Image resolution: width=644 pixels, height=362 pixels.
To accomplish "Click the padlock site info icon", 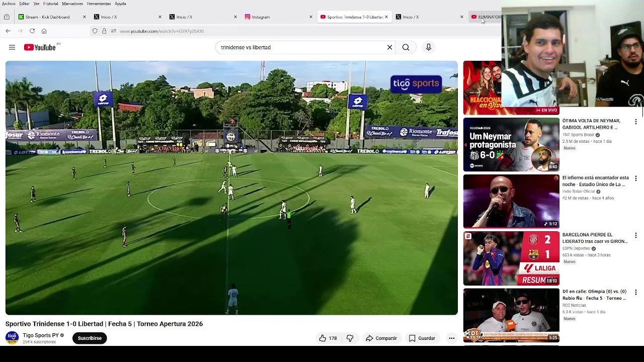I will click(104, 31).
